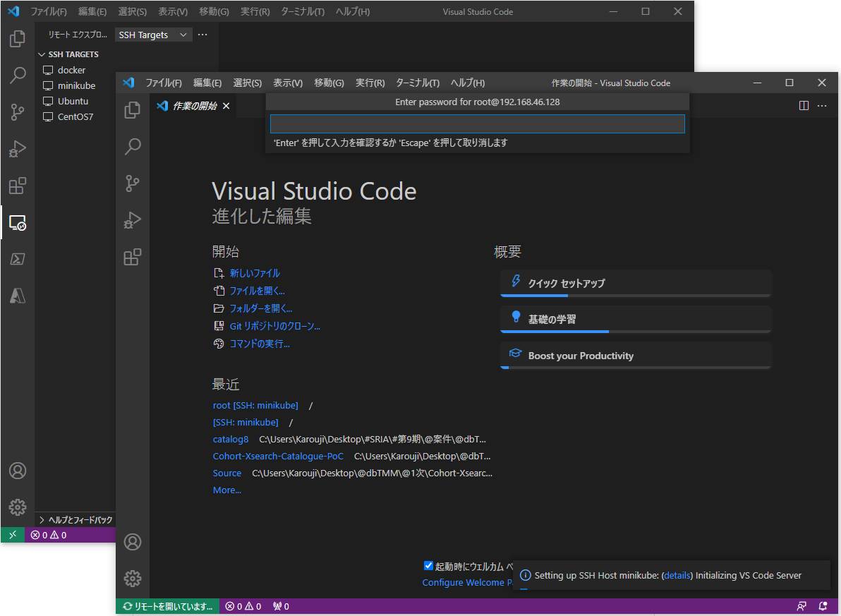Open the PowerShell-style terminal icon in the back window

tap(18, 259)
